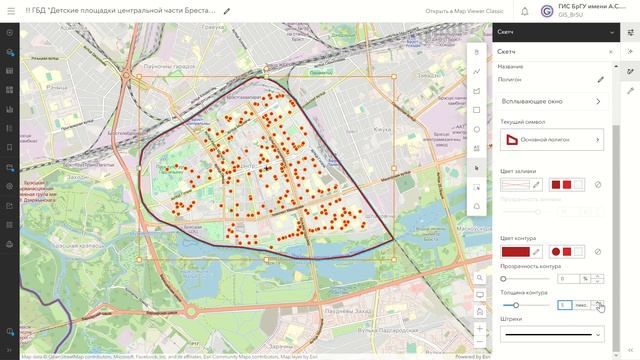Expand the left toolbar with bottom chevrons
Viewport: 640px width, 360px height.
point(10,350)
